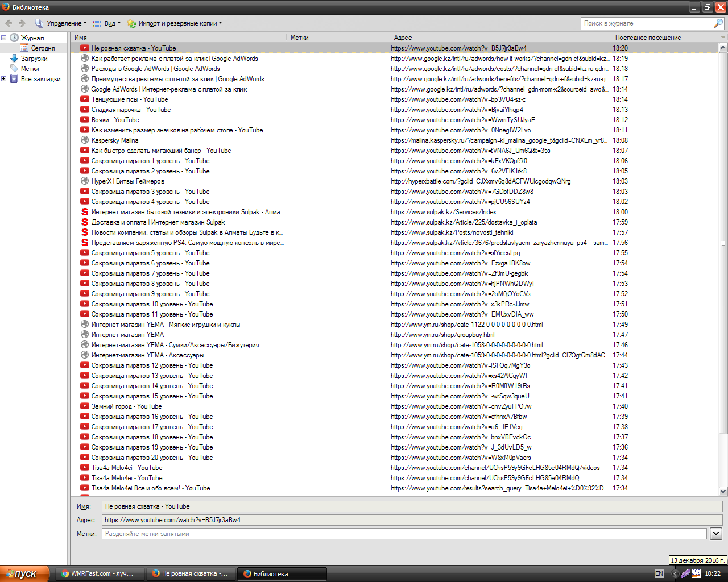
Task: Click the Имя details field
Action: coord(412,506)
